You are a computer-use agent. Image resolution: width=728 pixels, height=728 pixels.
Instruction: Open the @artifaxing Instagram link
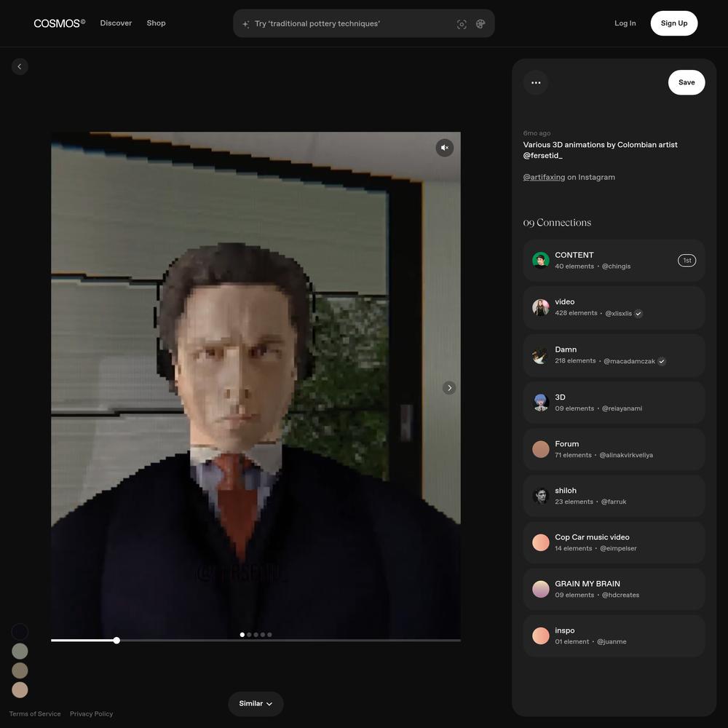point(544,177)
